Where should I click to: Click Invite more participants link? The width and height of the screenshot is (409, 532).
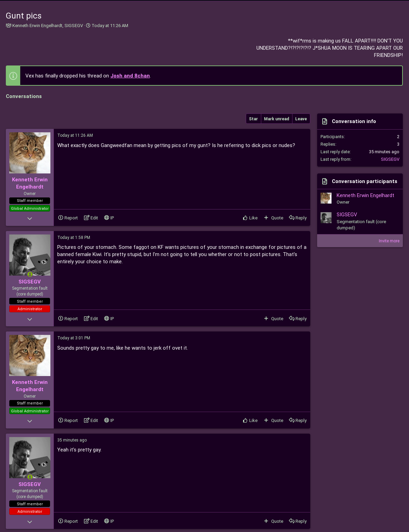pos(389,241)
